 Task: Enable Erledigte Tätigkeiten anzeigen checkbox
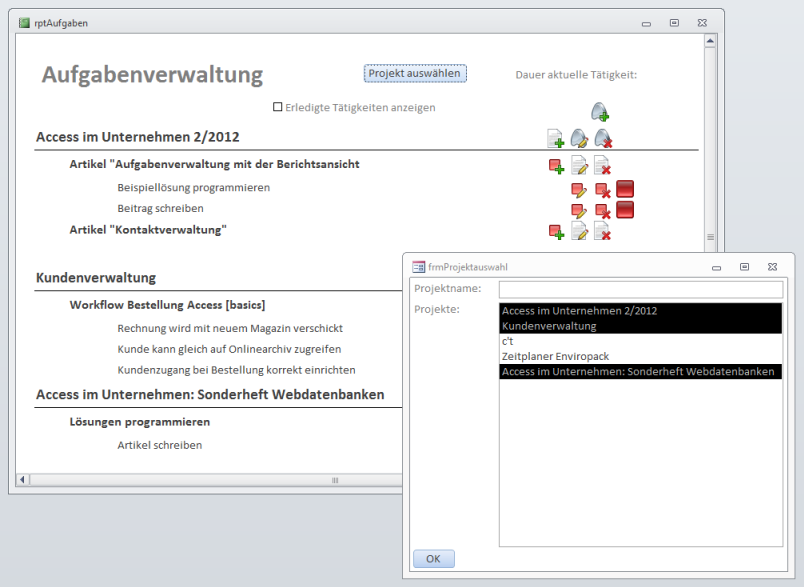(278, 107)
